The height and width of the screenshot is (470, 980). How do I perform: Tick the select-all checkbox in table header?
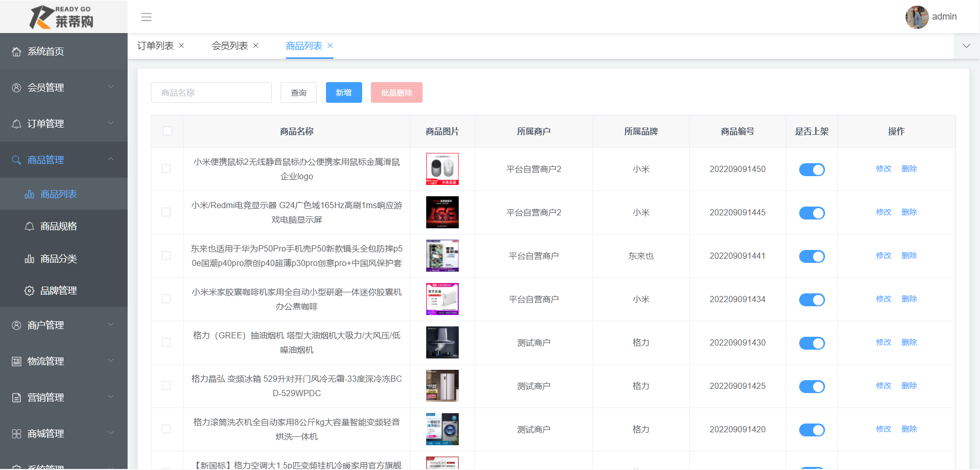(167, 131)
